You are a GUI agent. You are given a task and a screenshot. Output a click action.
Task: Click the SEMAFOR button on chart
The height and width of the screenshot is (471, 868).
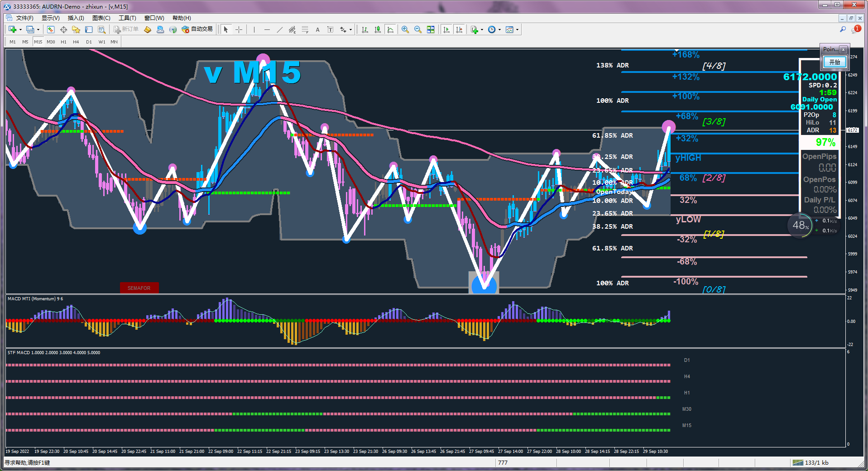[139, 288]
